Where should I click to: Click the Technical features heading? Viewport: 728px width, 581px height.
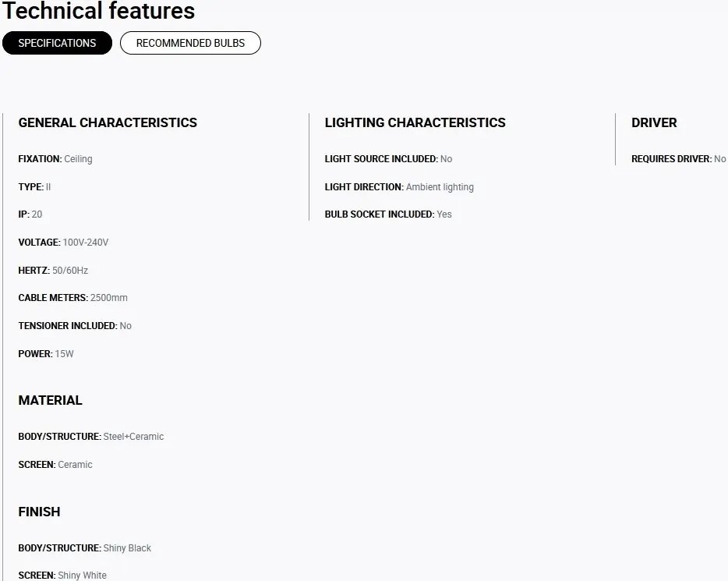click(99, 11)
